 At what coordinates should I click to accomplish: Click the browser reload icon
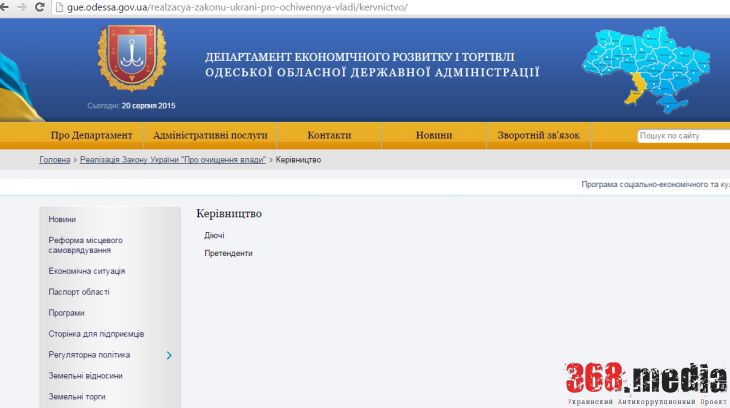(x=39, y=7)
